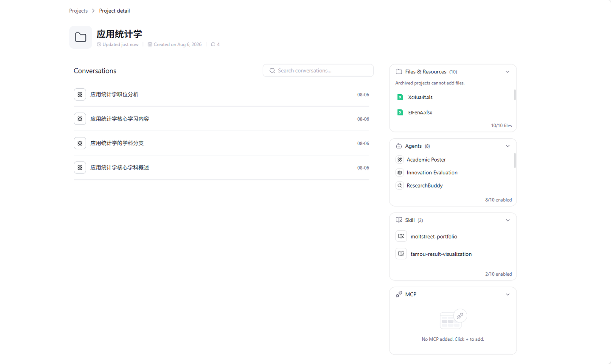Click the 应用统计学 project title
The width and height of the screenshot is (611, 364).
point(119,34)
